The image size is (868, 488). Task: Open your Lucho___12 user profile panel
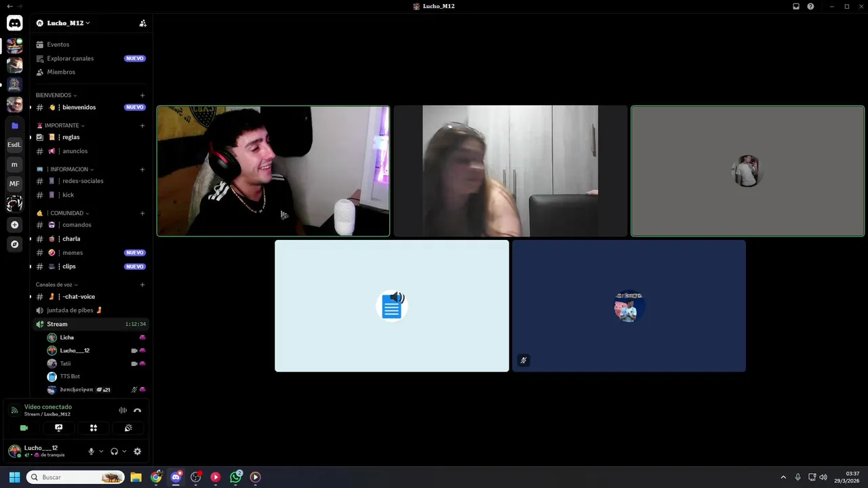[44, 451]
